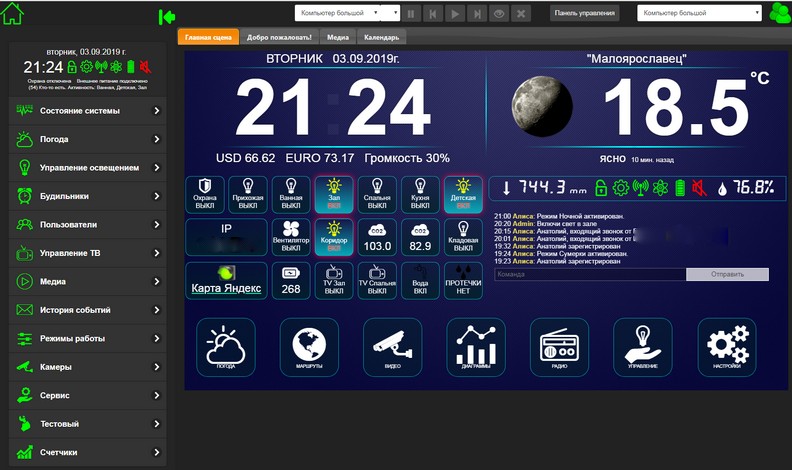The height and width of the screenshot is (470, 792).
Task: Click the ПРОТЕЧКИ НЕТ leak status tile
Action: (x=463, y=281)
